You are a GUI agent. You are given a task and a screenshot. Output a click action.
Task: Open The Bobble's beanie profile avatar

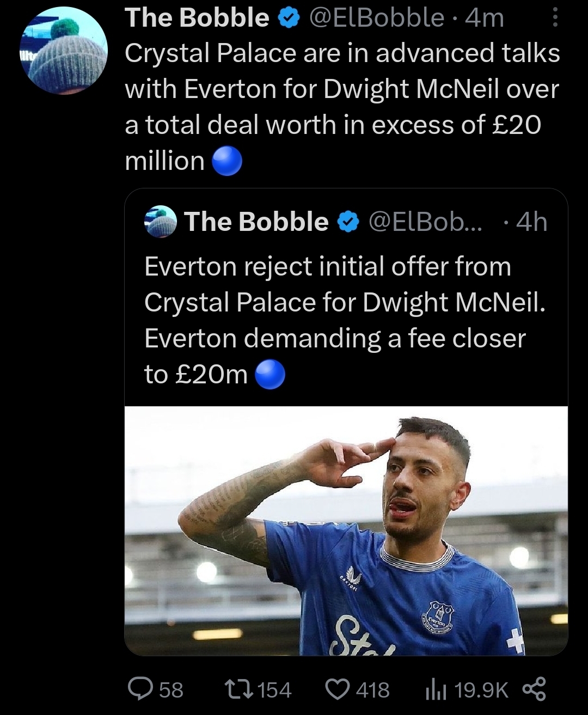tap(64, 51)
